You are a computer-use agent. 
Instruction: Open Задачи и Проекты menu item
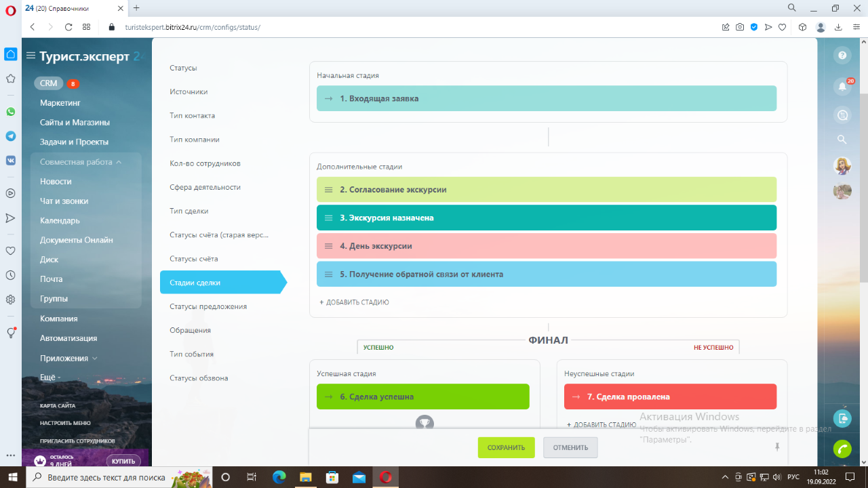[x=74, y=142]
